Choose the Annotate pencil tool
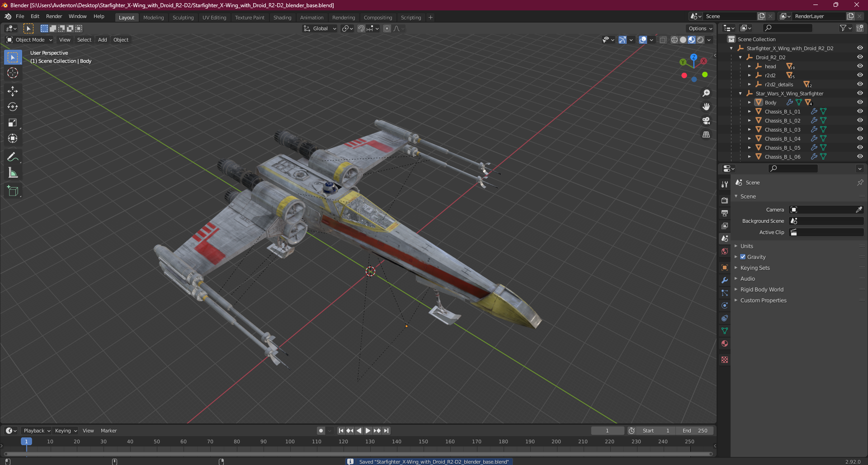This screenshot has width=868, height=465. (x=13, y=157)
